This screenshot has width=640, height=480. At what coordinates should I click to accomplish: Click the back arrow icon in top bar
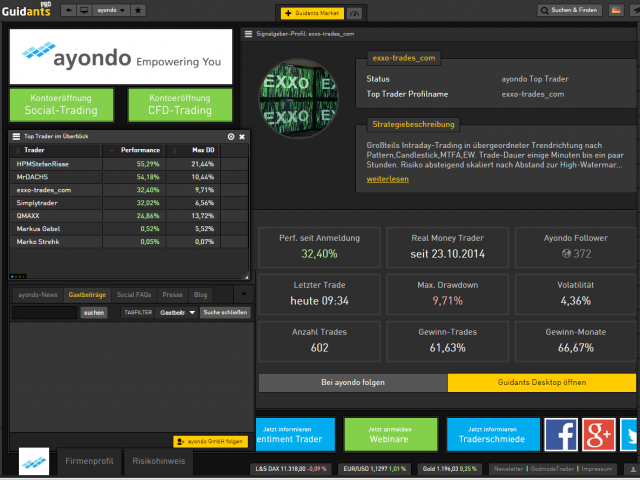tap(68, 10)
